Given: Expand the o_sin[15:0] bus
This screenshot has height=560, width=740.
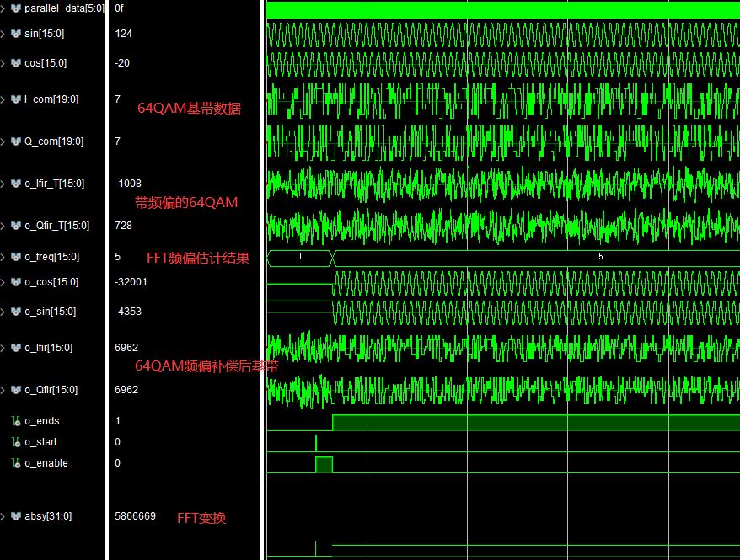Looking at the screenshot, I should coord(3,312).
